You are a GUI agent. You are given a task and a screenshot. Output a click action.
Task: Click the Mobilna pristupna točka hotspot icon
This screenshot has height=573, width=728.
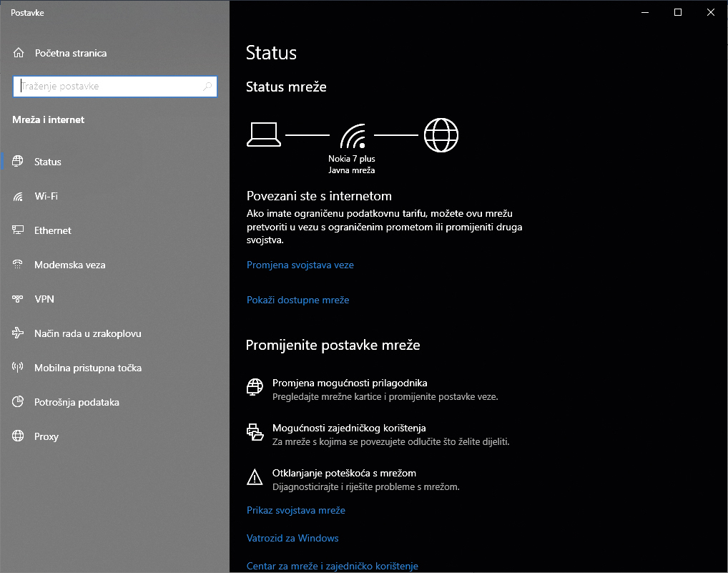pos(19,368)
